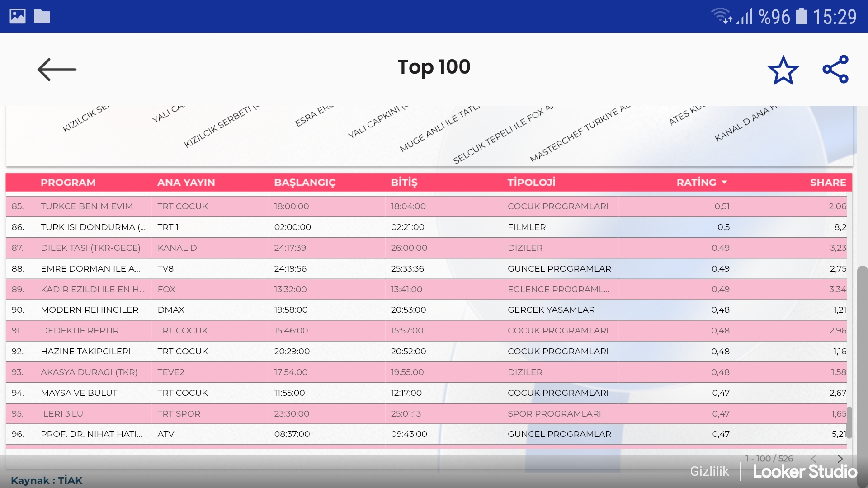Select the MAYSA VE BULUT row

(x=79, y=393)
